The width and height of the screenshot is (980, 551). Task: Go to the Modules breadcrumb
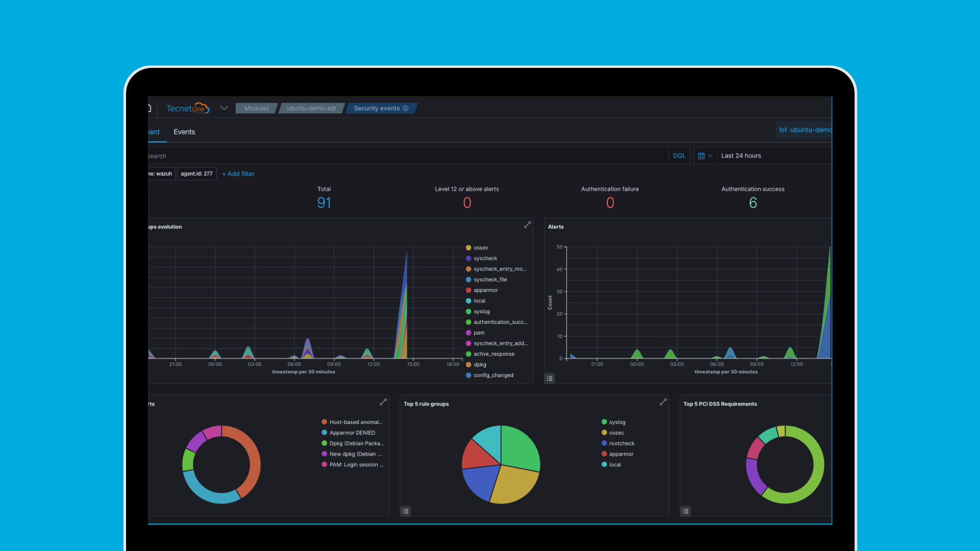(x=256, y=108)
